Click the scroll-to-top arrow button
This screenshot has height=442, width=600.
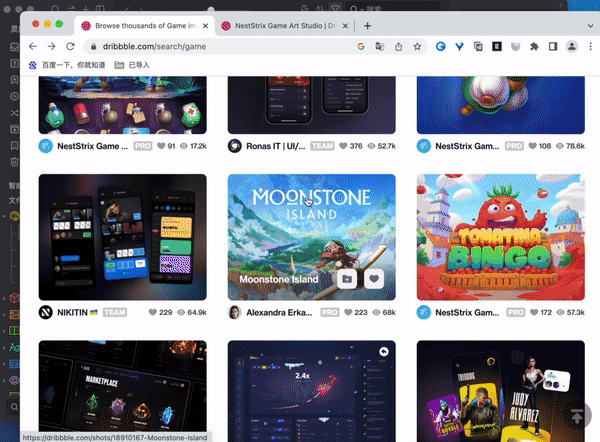577,416
